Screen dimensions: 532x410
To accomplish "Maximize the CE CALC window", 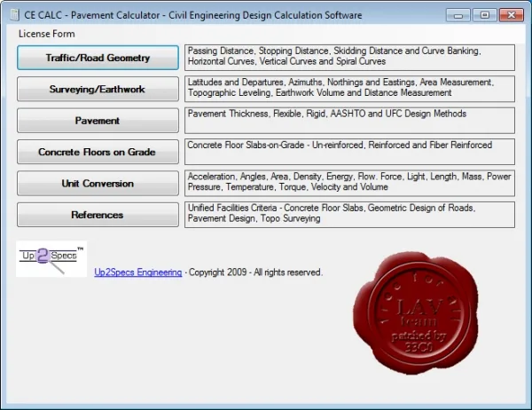I will click(x=485, y=15).
